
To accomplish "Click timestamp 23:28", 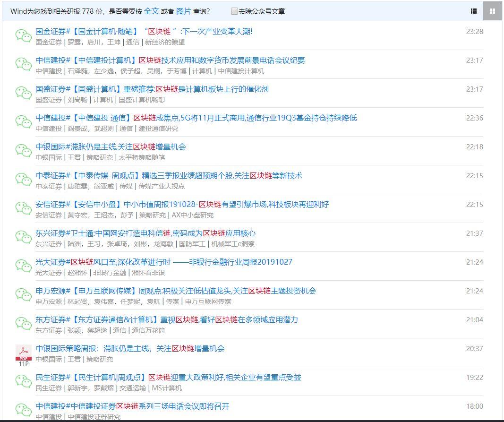I will click(474, 32).
